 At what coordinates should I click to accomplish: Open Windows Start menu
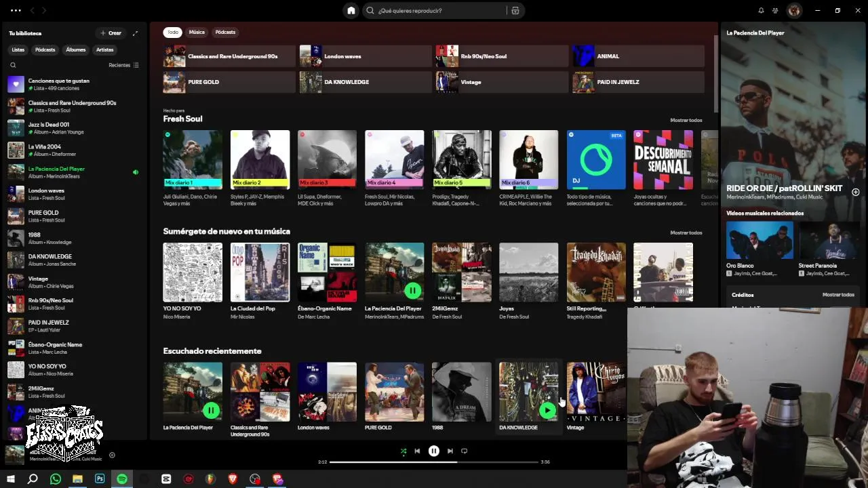11,479
